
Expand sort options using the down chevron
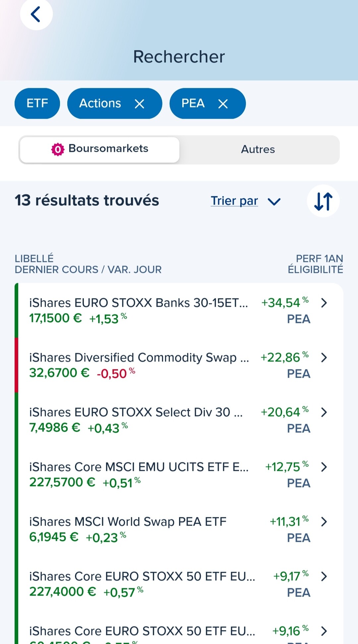274,202
